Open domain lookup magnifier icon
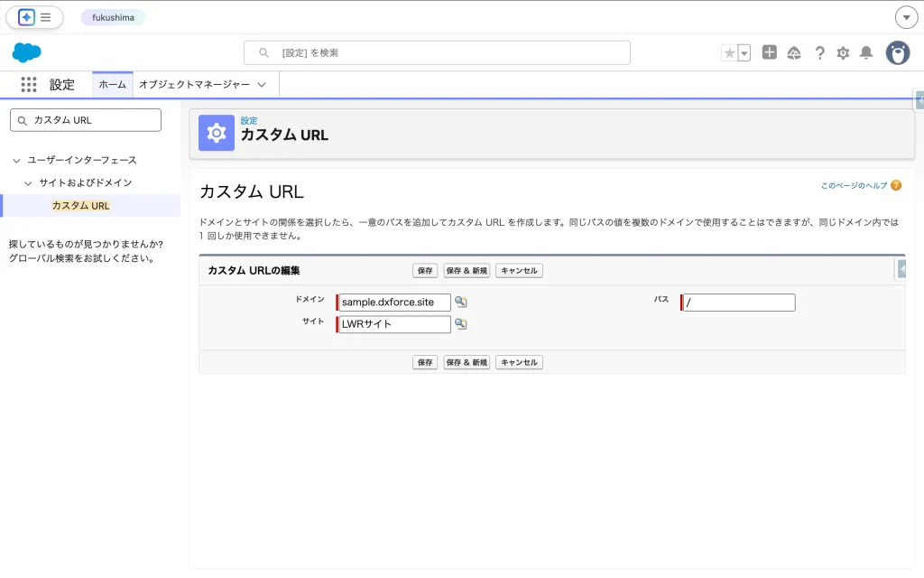This screenshot has width=924, height=578. pyautogui.click(x=460, y=303)
